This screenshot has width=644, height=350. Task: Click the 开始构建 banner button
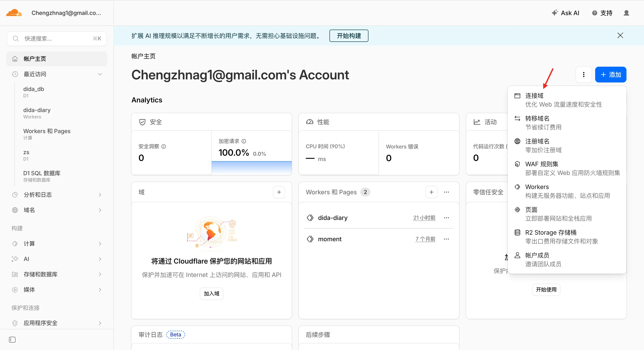click(x=349, y=36)
